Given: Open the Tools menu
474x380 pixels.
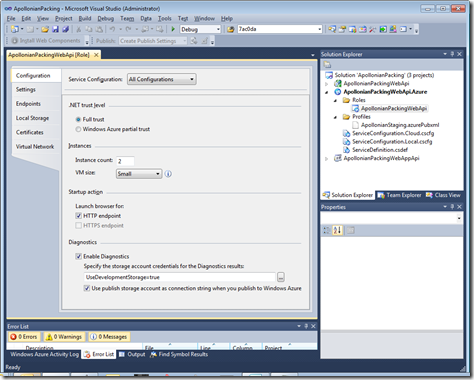Looking at the screenshot, I should pyautogui.click(x=165, y=19).
